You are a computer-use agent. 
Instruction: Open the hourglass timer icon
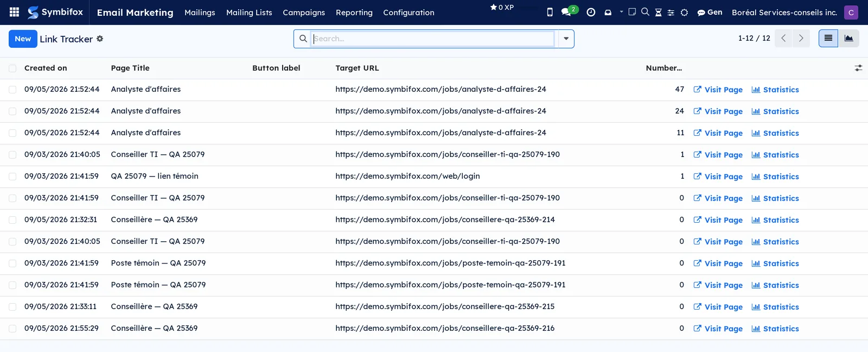pyautogui.click(x=658, y=12)
